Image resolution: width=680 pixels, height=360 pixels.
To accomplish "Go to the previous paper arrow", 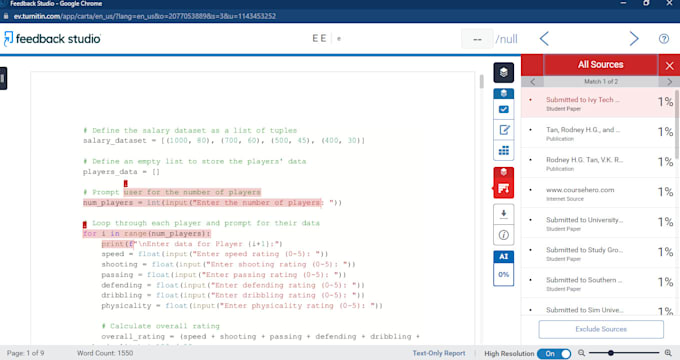I will coord(544,39).
